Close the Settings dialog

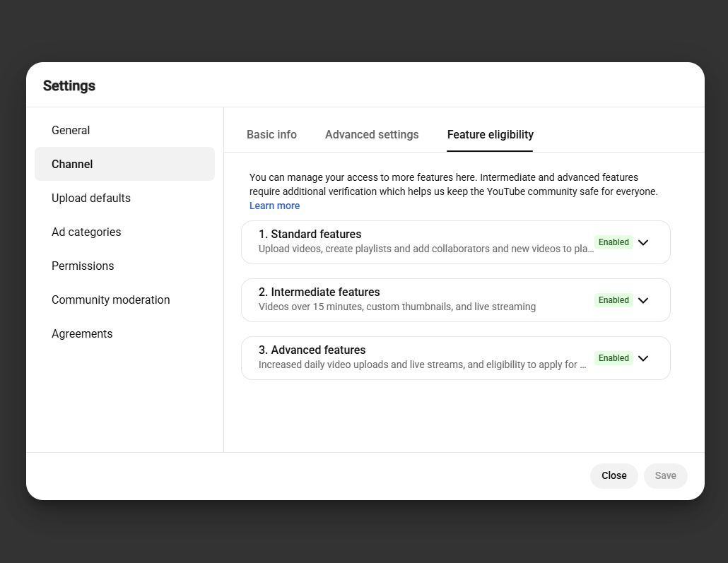pos(613,475)
